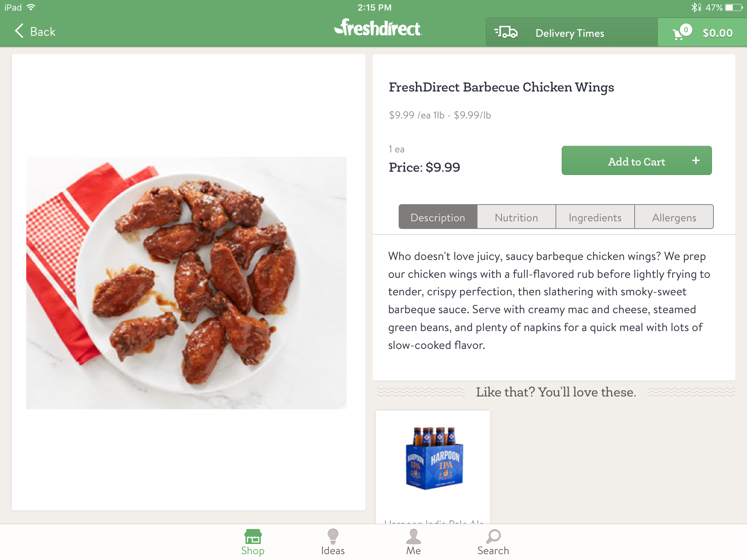Tap the freshdirect logo

(378, 28)
